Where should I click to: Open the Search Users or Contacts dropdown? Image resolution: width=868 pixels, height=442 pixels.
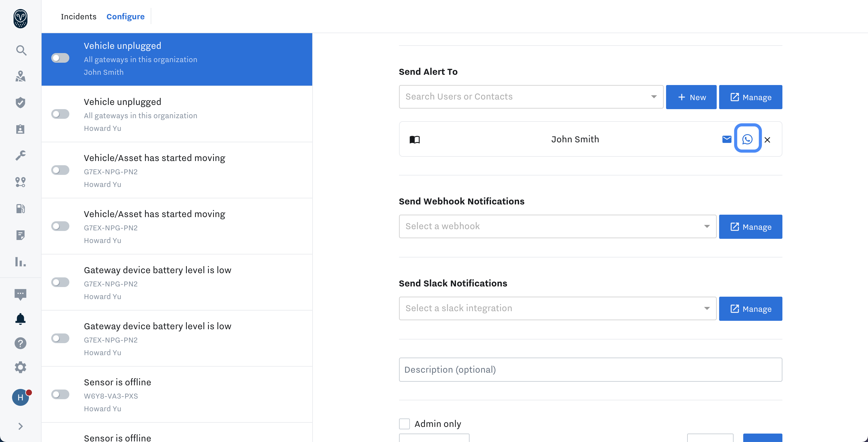(531, 97)
